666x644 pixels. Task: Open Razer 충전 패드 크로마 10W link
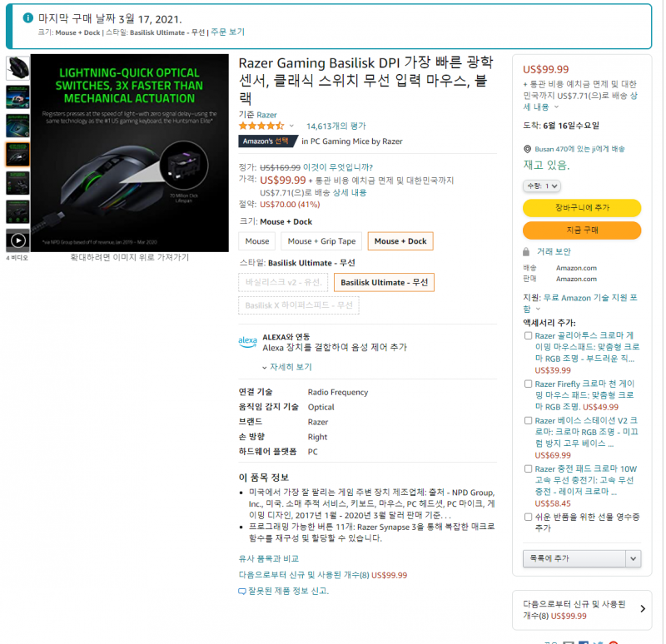[586, 480]
